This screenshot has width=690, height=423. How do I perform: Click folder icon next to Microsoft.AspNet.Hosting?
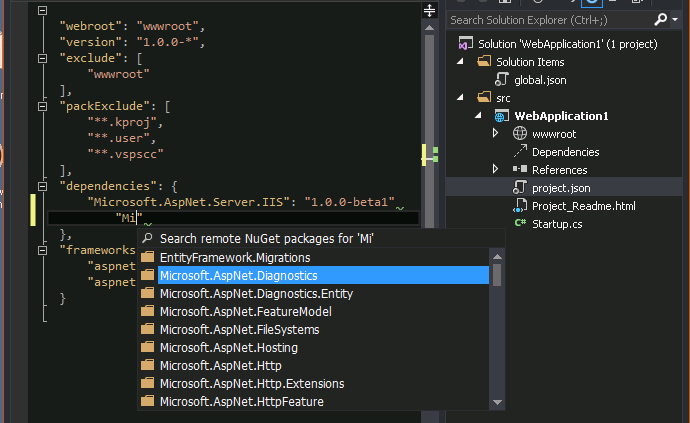coord(147,347)
